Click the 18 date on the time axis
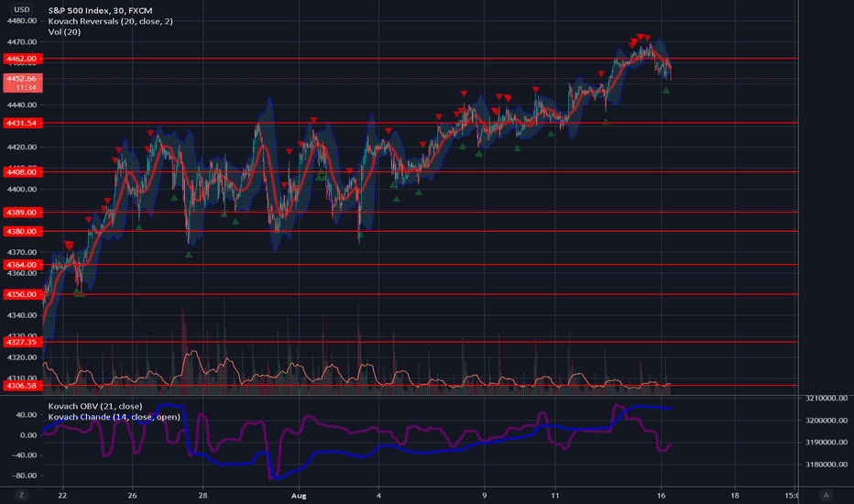The image size is (854, 504). pos(735,496)
